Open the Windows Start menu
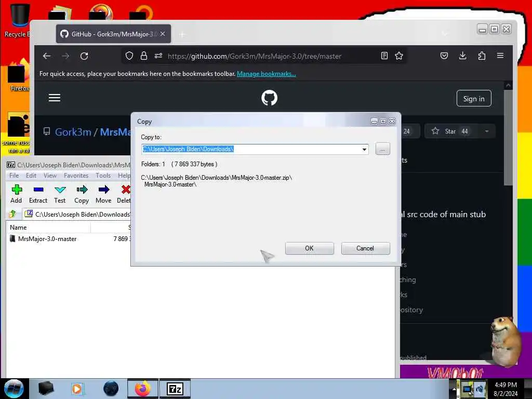 (x=14, y=389)
